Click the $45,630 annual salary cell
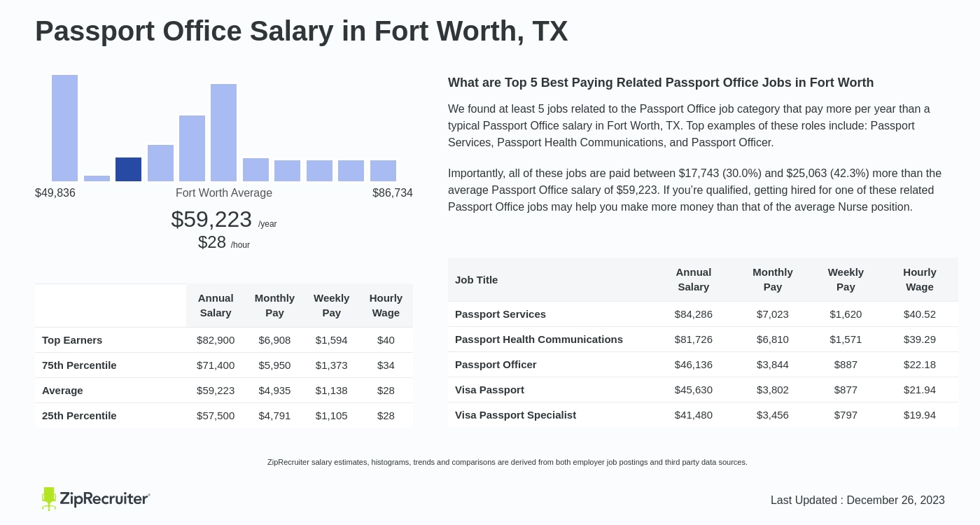 click(x=694, y=390)
